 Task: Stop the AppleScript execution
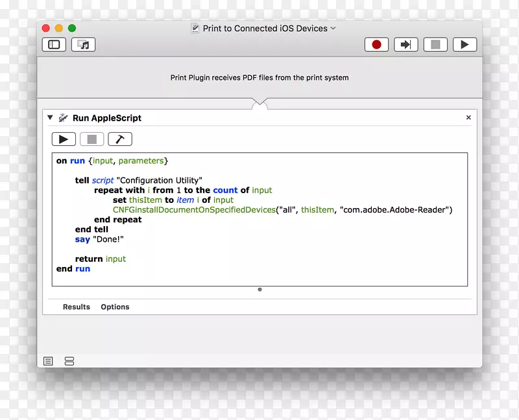91,139
